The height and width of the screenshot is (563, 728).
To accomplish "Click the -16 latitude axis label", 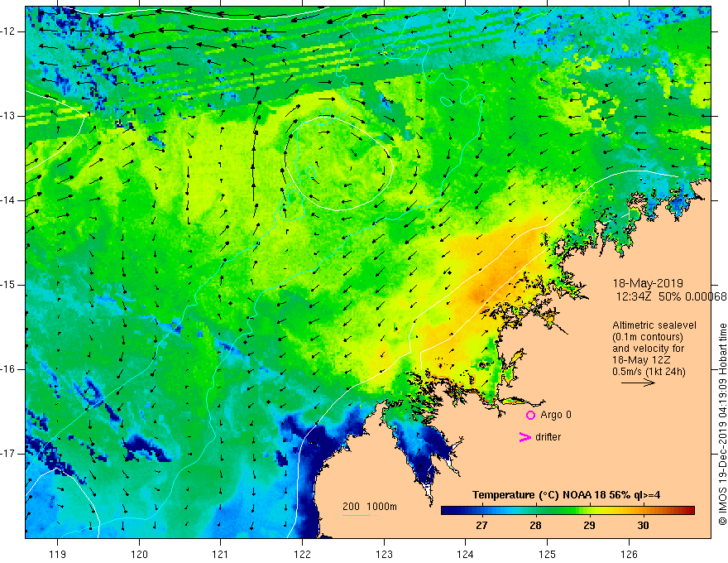I will [9, 369].
